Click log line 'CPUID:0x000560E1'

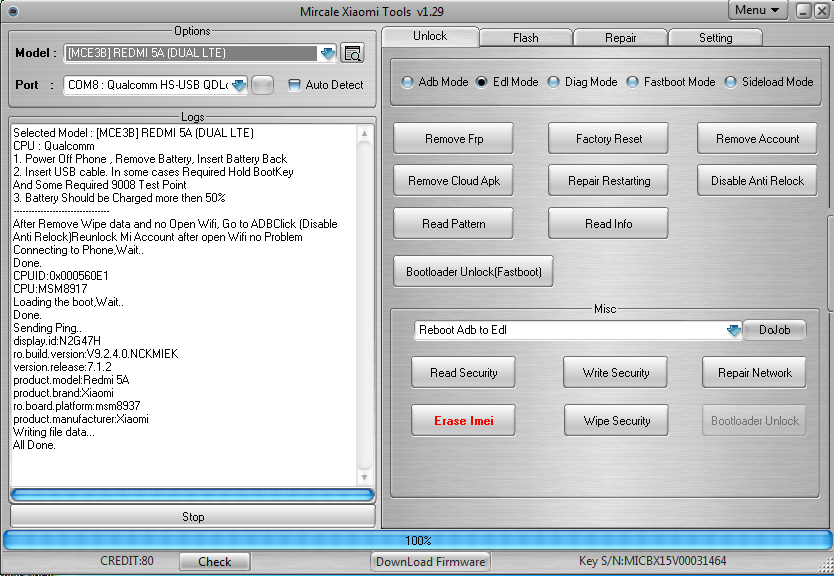coord(61,276)
